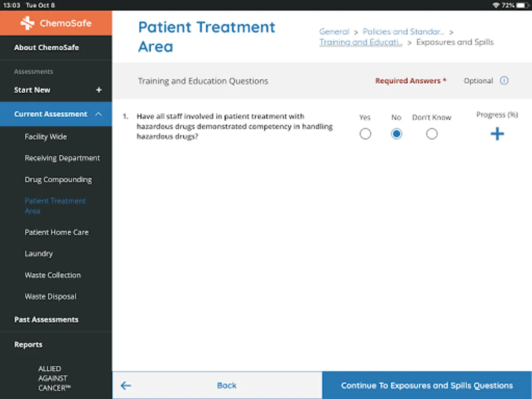
Task: Open About ChemoSafe page
Action: pyautogui.click(x=47, y=47)
